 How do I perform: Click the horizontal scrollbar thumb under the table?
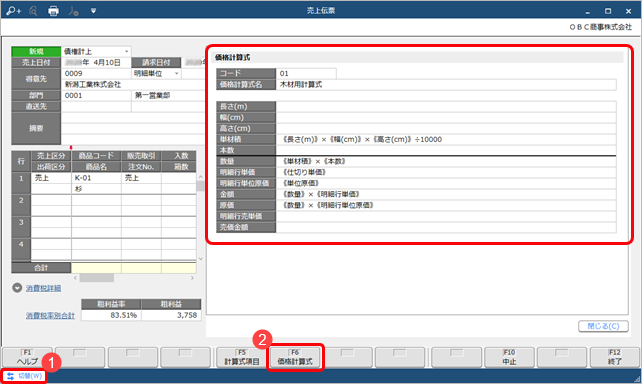[97, 278]
